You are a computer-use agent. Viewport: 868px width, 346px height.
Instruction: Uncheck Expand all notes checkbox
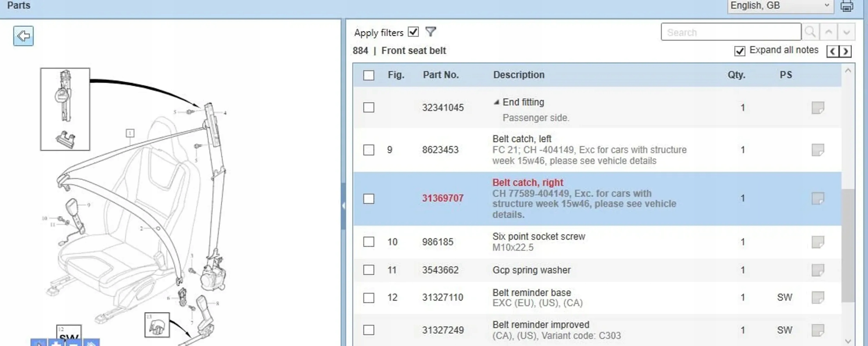point(740,51)
